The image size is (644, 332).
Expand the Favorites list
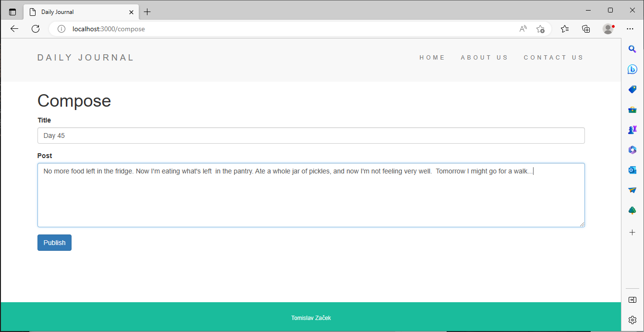(x=564, y=29)
